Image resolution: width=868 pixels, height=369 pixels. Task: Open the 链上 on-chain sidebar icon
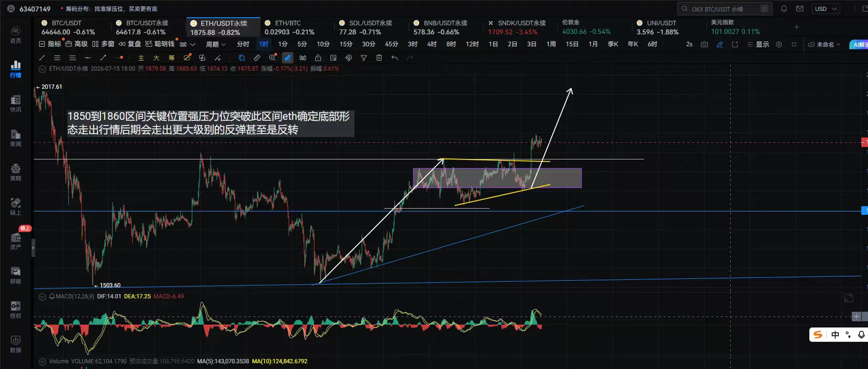click(16, 206)
